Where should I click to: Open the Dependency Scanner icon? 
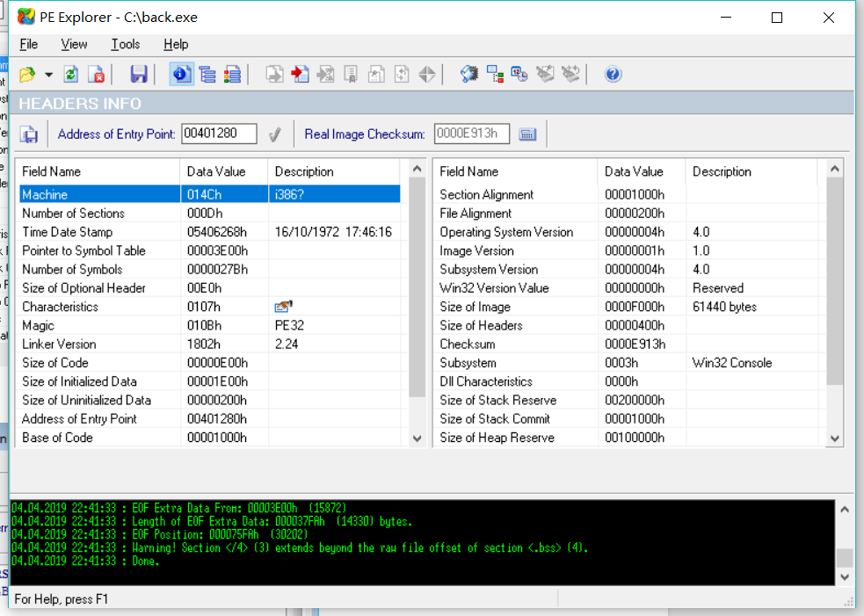pyautogui.click(x=495, y=75)
